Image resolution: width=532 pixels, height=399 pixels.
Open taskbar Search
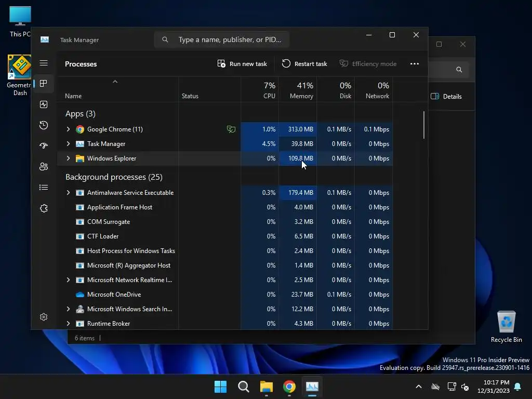coord(243,387)
